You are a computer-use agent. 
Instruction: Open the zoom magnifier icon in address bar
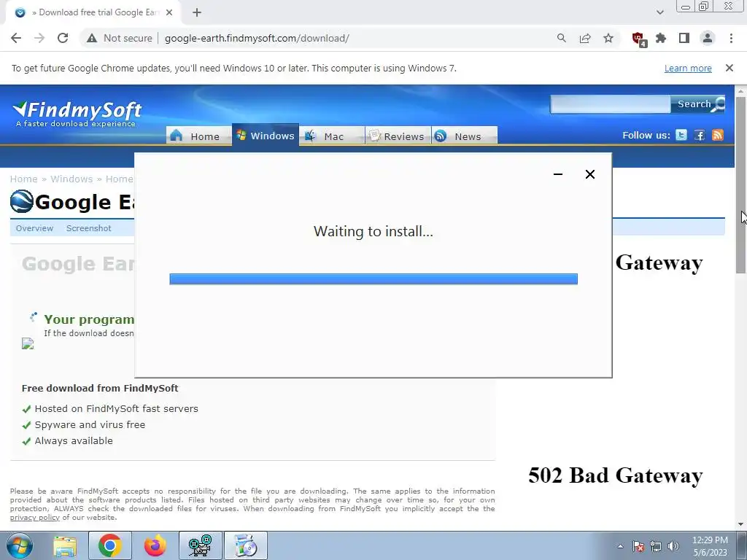(x=562, y=38)
